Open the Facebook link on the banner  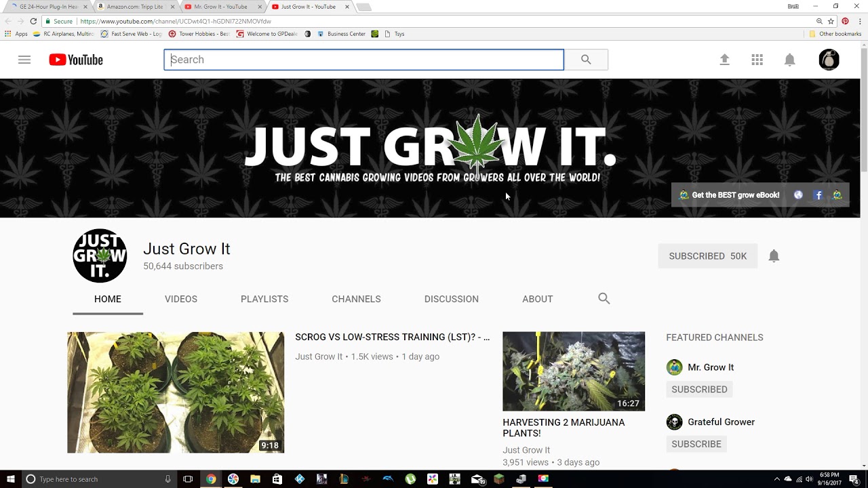click(x=818, y=195)
